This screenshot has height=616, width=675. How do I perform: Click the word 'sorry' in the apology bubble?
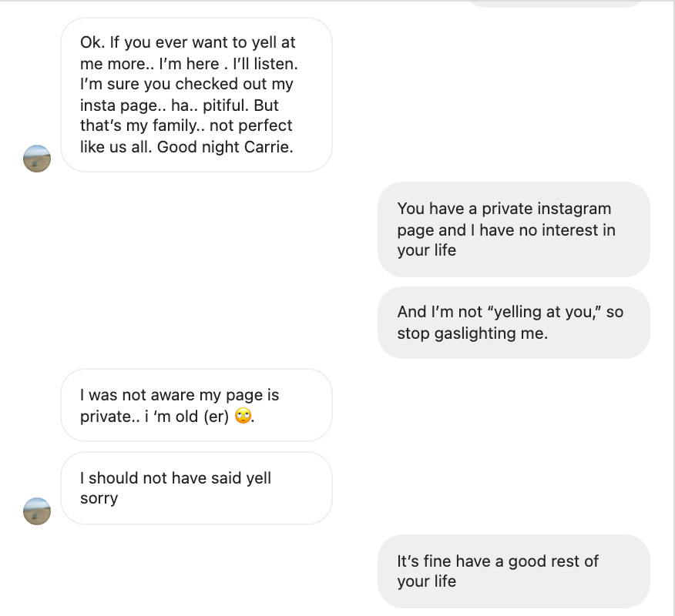pyautogui.click(x=99, y=498)
